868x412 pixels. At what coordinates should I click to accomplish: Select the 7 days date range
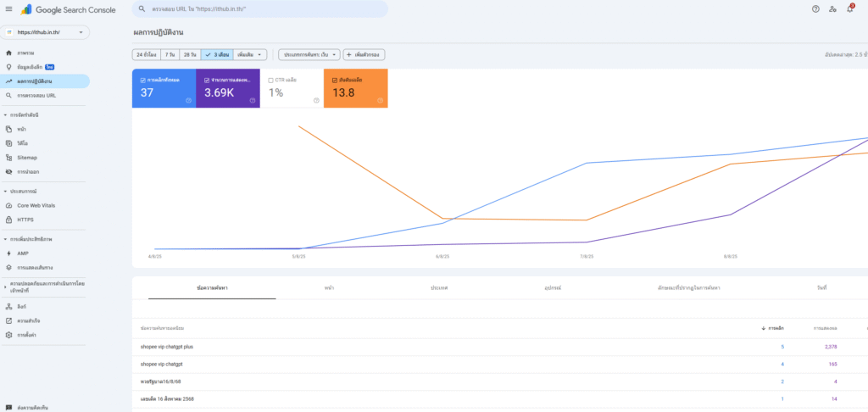[170, 55]
